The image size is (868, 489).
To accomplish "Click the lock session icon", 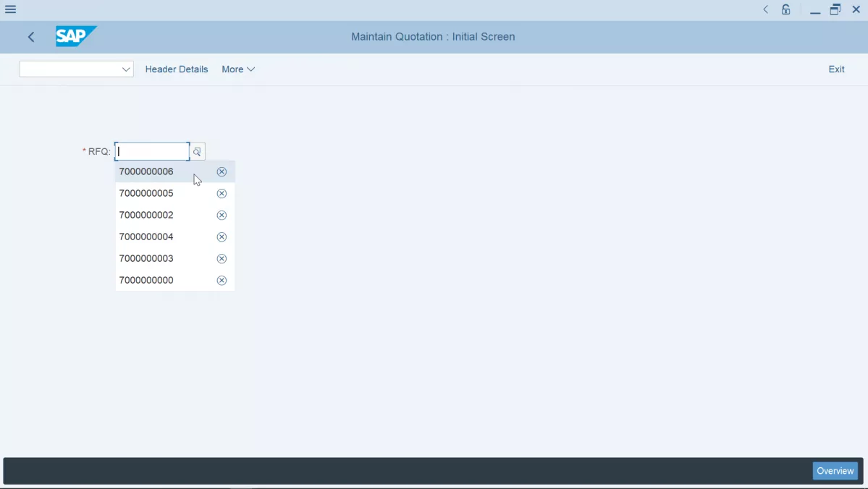I will 786,9.
